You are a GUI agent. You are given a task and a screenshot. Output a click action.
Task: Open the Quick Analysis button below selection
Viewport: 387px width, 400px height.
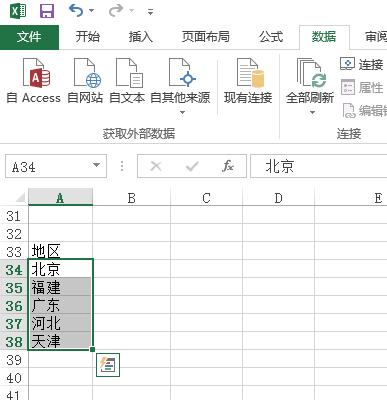click(108, 365)
